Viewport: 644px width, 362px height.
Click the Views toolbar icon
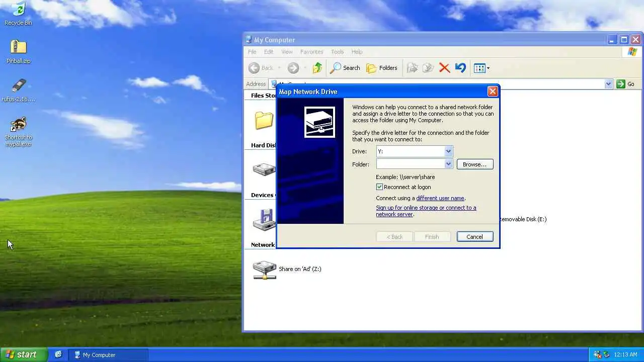point(479,68)
